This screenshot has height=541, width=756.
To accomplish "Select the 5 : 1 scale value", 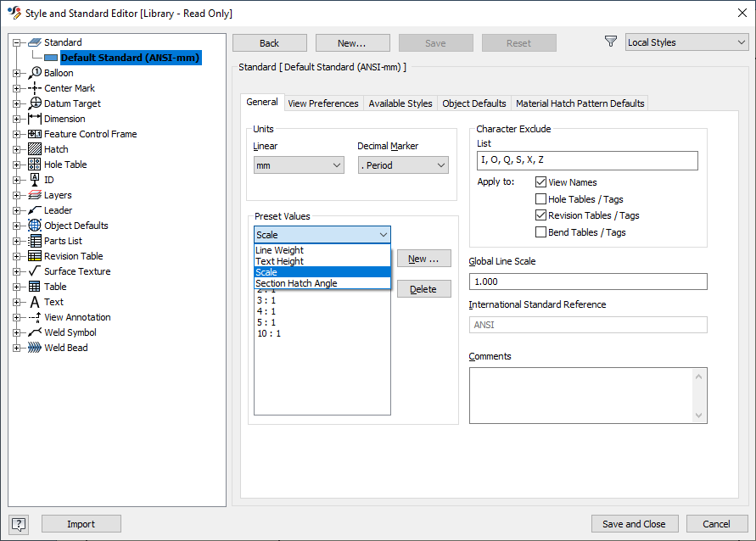I will tap(266, 322).
